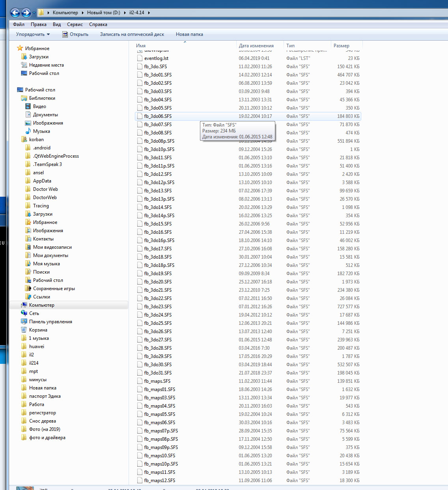
Task: Click the Панель управления icon
Action: coord(24,322)
